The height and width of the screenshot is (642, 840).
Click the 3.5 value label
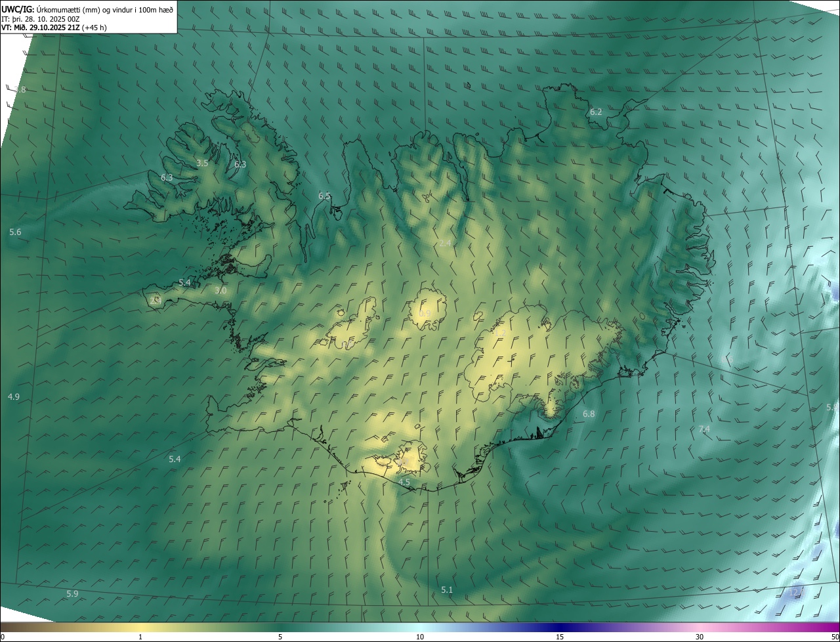202,163
